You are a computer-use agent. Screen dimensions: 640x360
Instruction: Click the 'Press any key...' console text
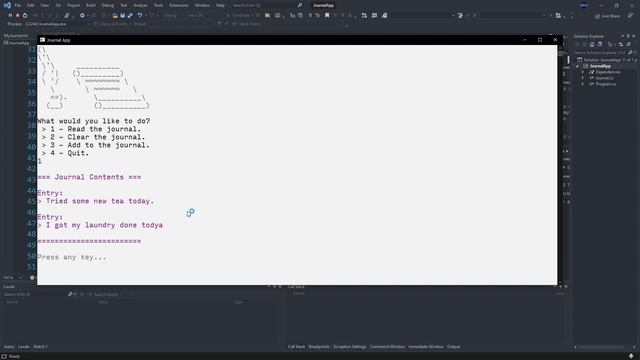(72, 257)
